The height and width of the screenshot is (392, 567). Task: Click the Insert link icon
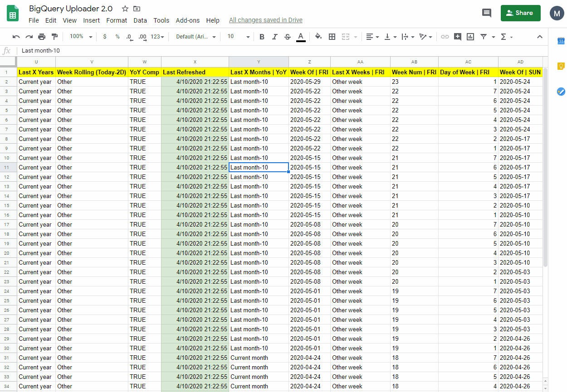[x=445, y=37]
